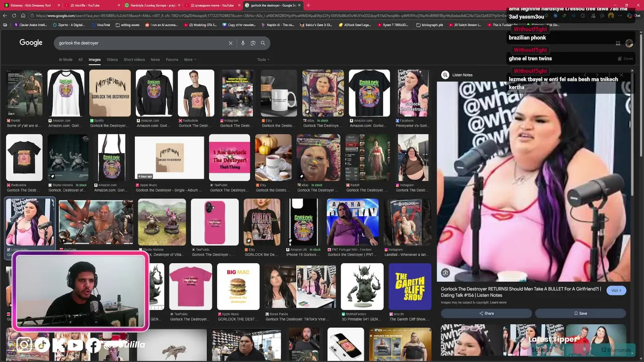Click the Google logo
The image size is (644, 362).
(x=31, y=43)
